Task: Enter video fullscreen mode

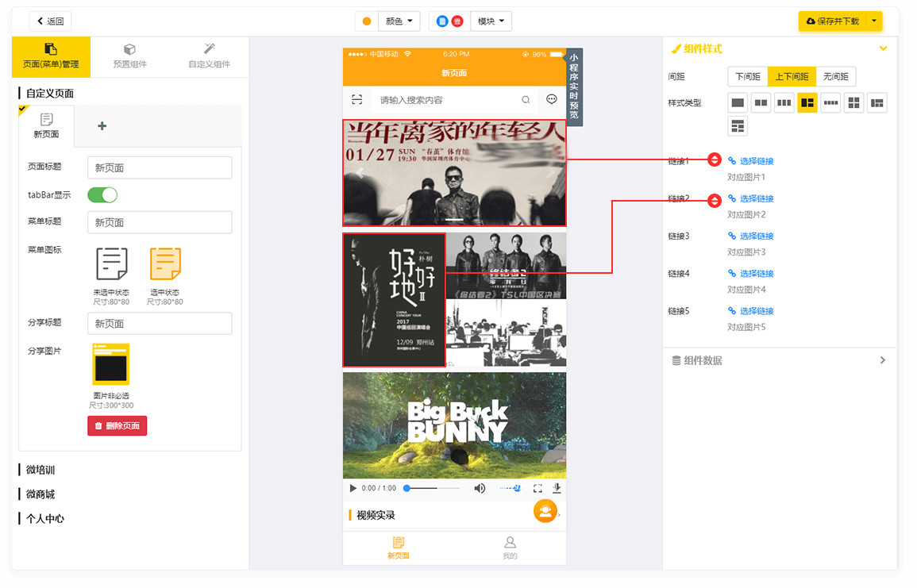Action: pos(537,488)
